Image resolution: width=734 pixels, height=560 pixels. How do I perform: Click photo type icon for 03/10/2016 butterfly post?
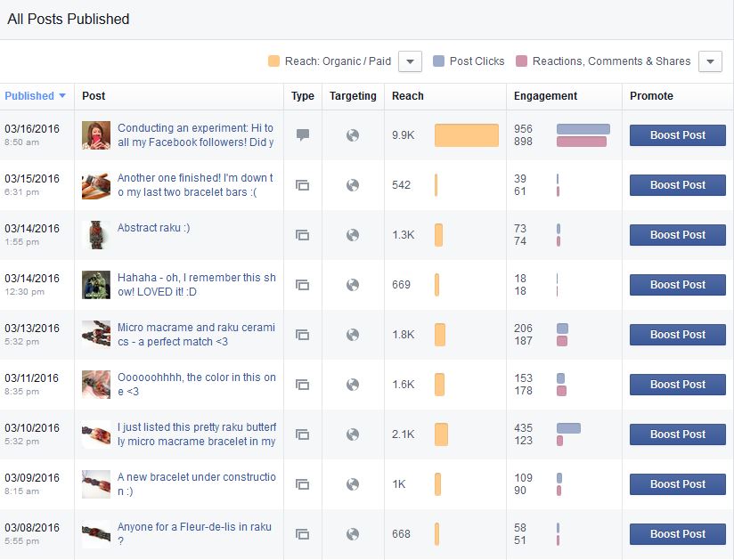[302, 434]
